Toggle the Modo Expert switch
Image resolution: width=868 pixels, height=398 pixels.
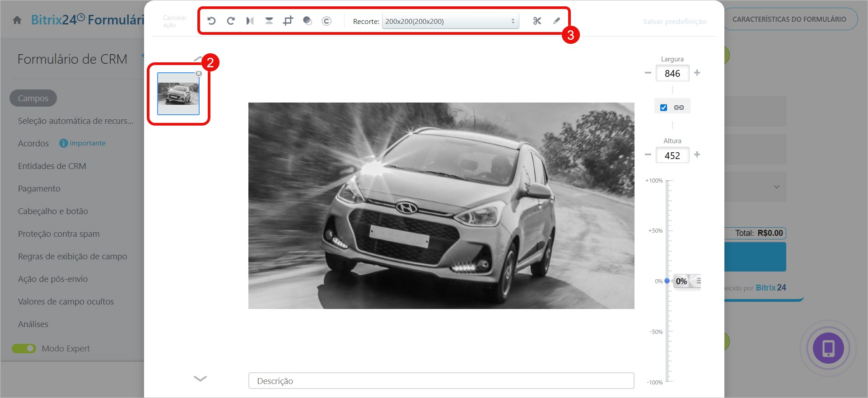tap(24, 348)
